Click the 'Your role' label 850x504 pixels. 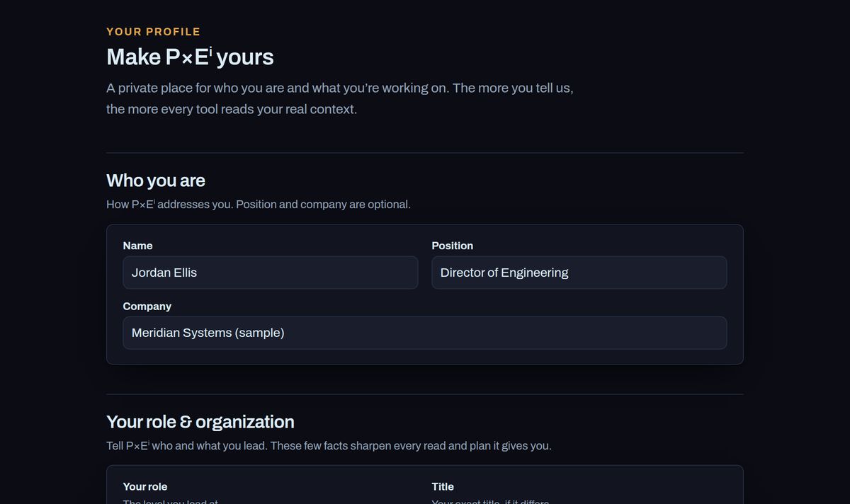coord(145,487)
